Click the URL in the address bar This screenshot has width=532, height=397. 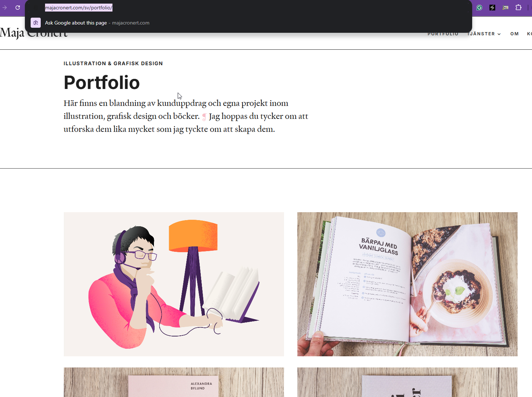[79, 8]
